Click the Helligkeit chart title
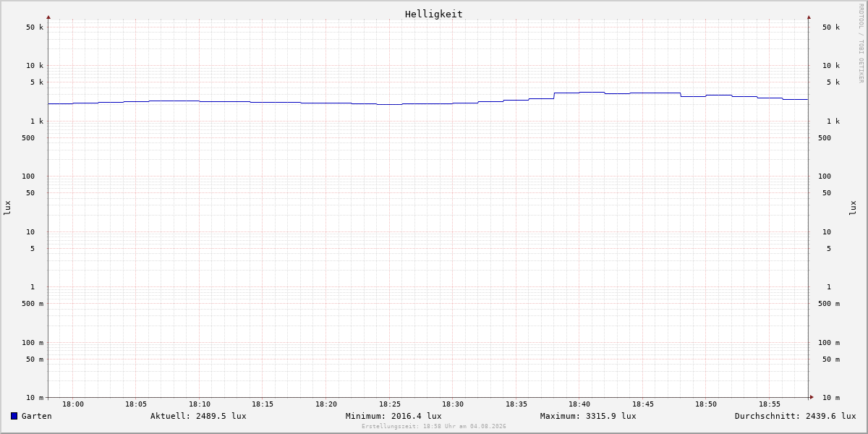The height and width of the screenshot is (434, 868). pyautogui.click(x=434, y=14)
